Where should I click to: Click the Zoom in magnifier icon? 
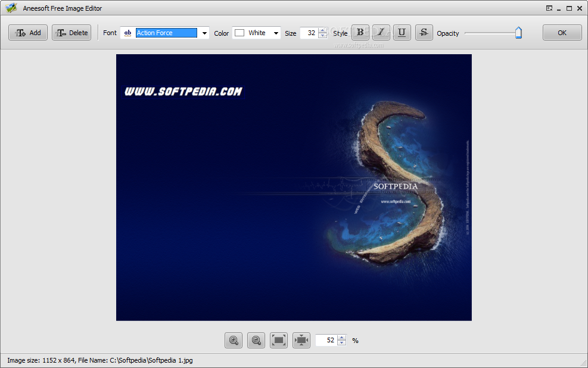click(234, 340)
